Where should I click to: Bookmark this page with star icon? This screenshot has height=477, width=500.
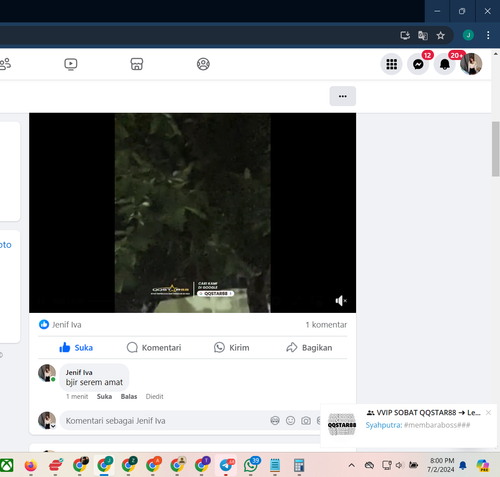[x=441, y=35]
